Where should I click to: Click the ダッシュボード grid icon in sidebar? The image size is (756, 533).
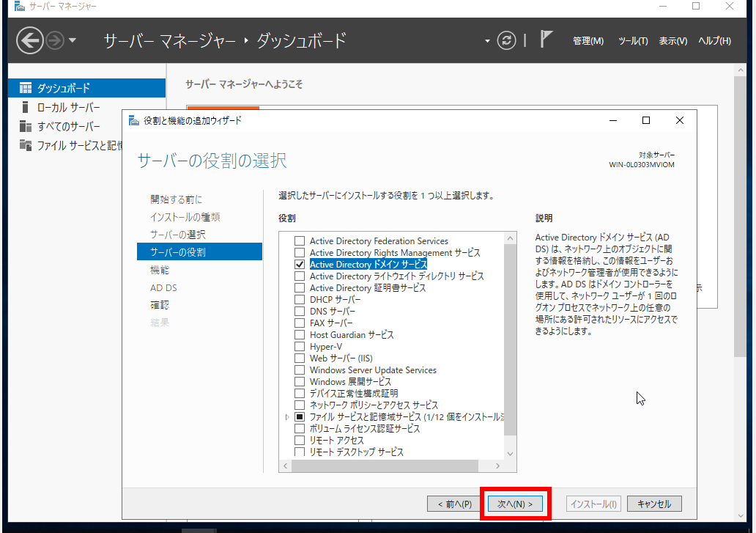tap(25, 88)
